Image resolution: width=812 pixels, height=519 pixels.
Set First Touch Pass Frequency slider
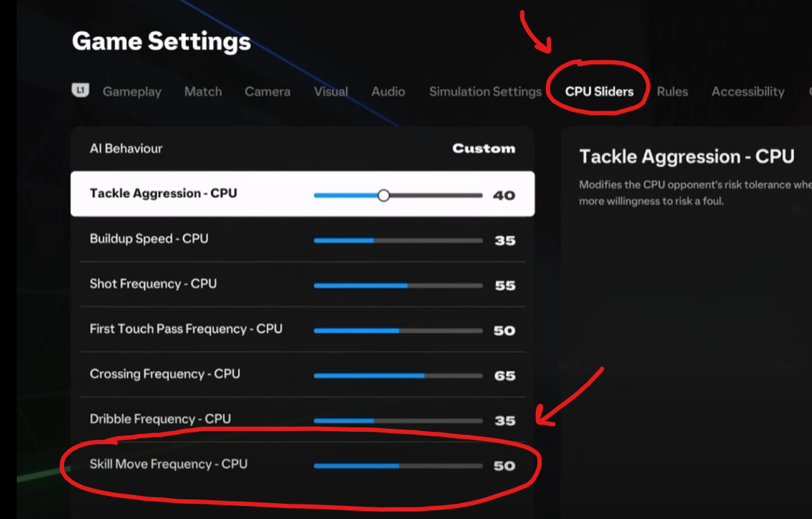pos(398,331)
